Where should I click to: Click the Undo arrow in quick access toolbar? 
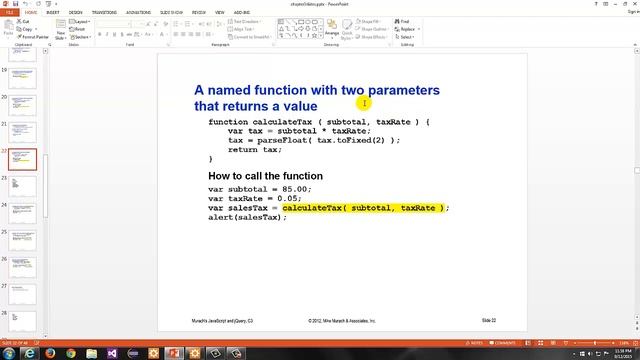pyautogui.click(x=26, y=4)
